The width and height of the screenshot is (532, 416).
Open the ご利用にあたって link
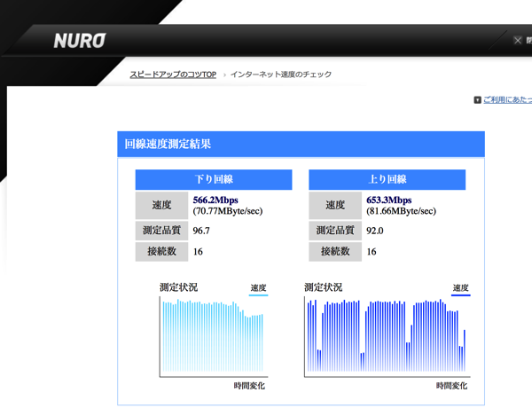[507, 99]
